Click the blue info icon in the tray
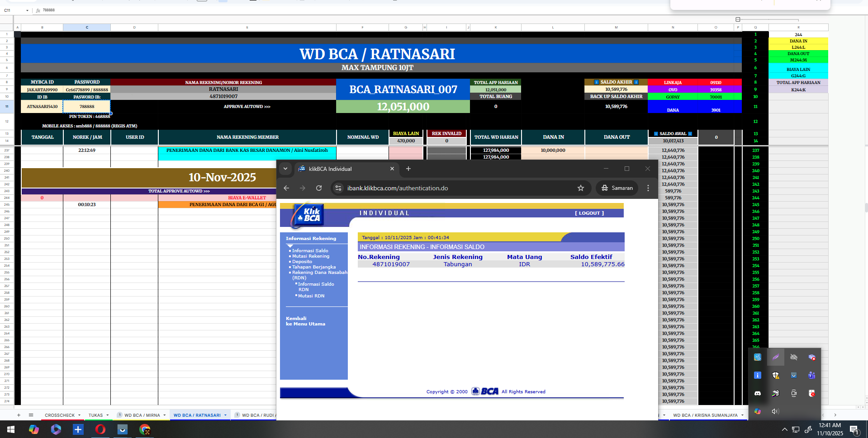This screenshot has height=438, width=868. (758, 375)
